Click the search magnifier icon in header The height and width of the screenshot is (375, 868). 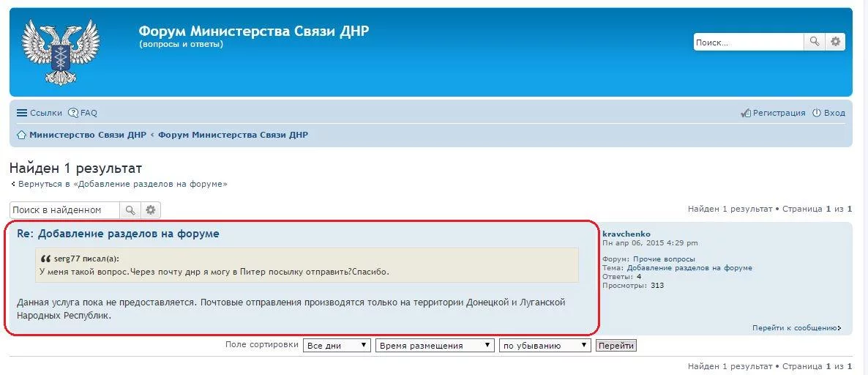tap(815, 42)
